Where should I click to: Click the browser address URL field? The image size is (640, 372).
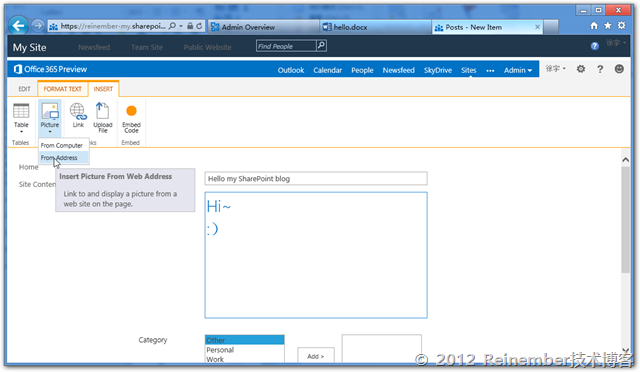(112, 26)
